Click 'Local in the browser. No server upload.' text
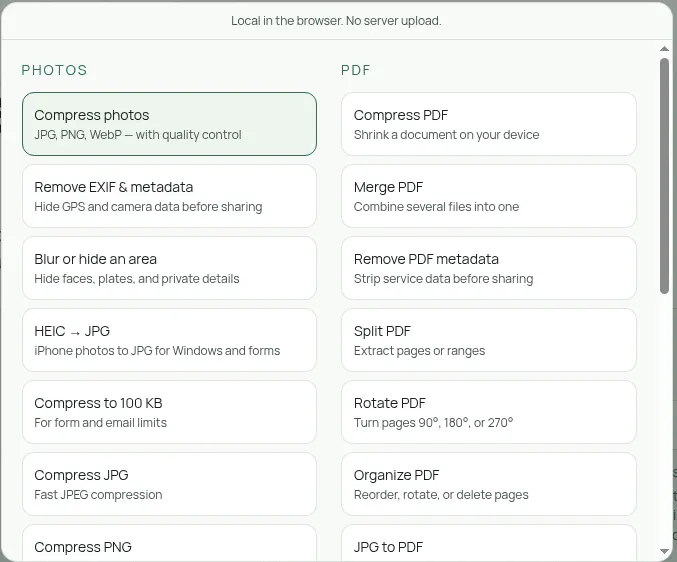 tap(336, 21)
